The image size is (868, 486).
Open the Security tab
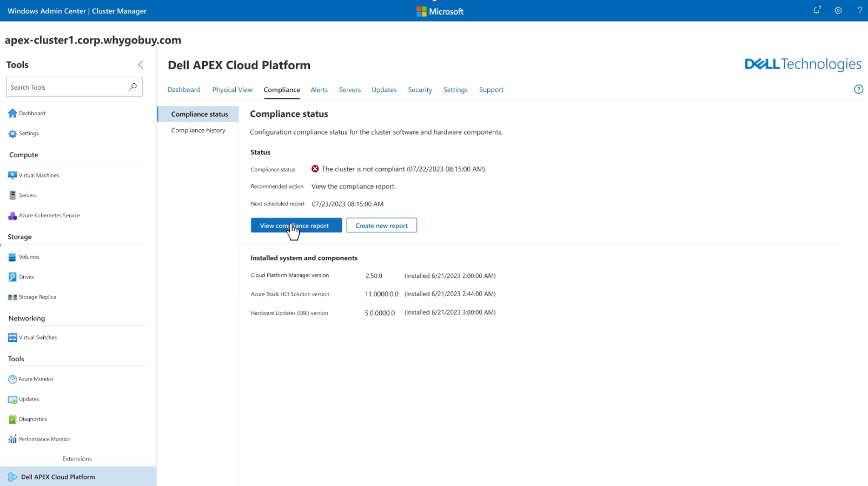tap(420, 90)
